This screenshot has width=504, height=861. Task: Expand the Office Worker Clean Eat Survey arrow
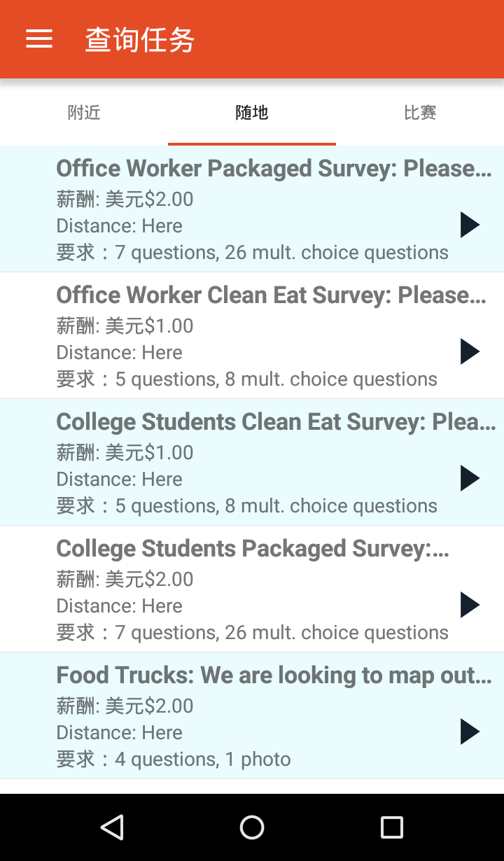coord(470,351)
